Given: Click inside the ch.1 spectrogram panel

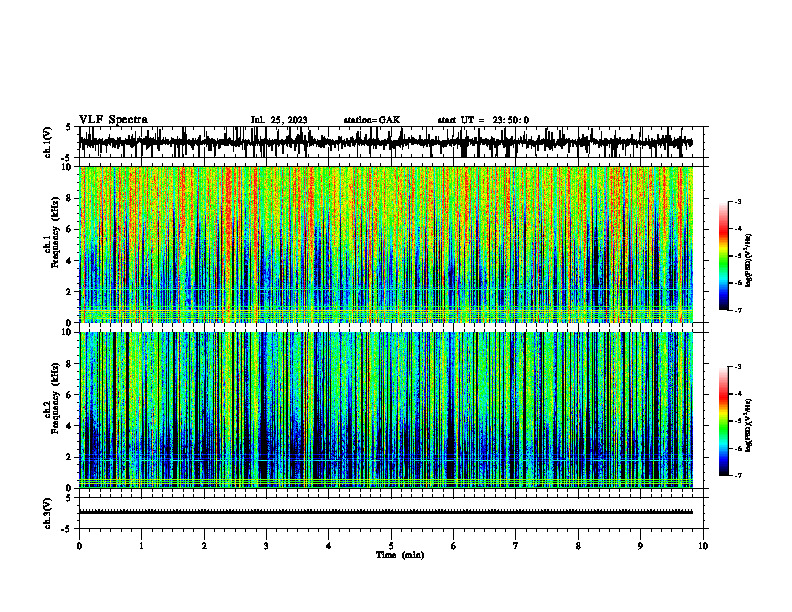Looking at the screenshot, I should tap(386, 244).
